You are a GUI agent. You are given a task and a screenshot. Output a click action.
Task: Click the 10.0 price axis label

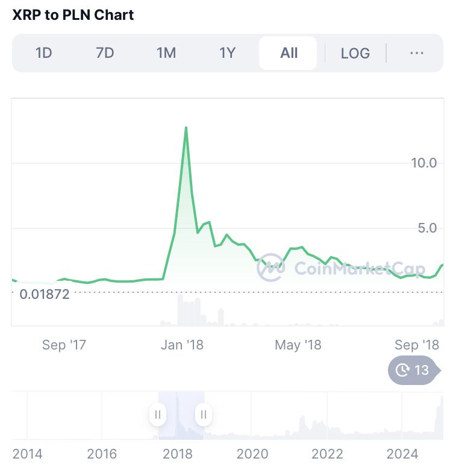424,163
